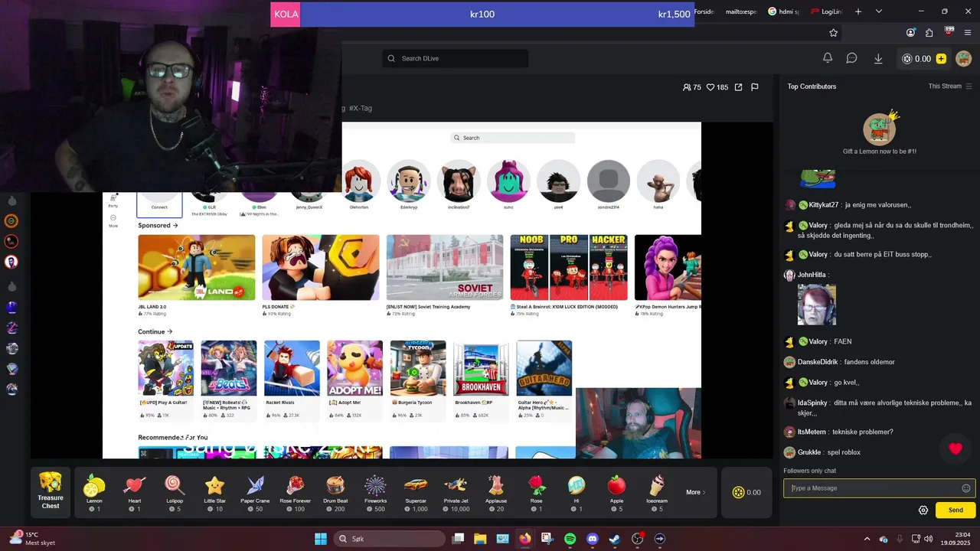Open JohnHitla's chat username
This screenshot has height=551, width=980.
click(812, 275)
